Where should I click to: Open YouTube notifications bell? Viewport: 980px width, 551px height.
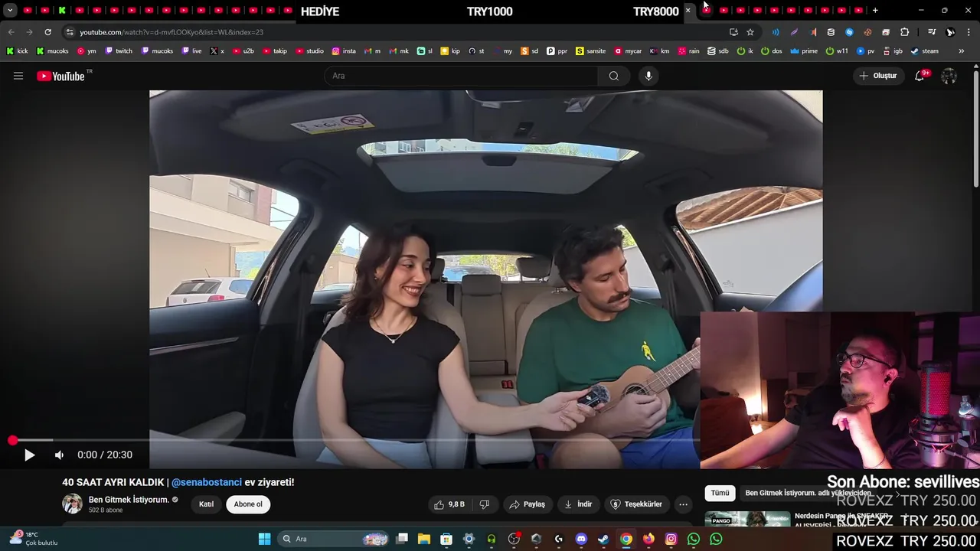(x=920, y=76)
